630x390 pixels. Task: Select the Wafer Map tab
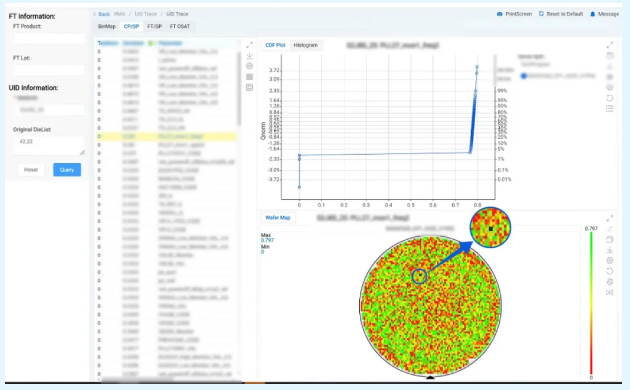pos(278,218)
